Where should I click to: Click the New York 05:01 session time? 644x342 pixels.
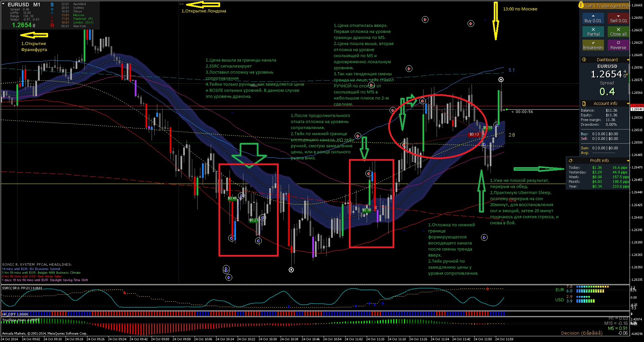tap(65, 26)
